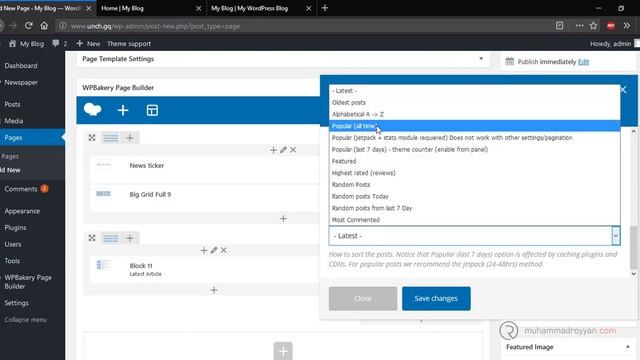Collapse the WordPress sidebar menu
Viewport: 640px width, 360px height.
25,320
